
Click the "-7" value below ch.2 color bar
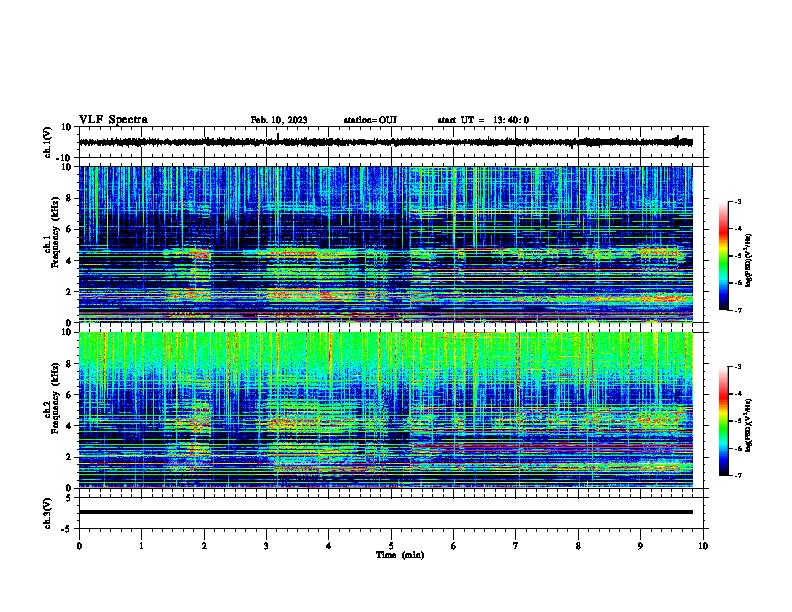[x=737, y=475]
